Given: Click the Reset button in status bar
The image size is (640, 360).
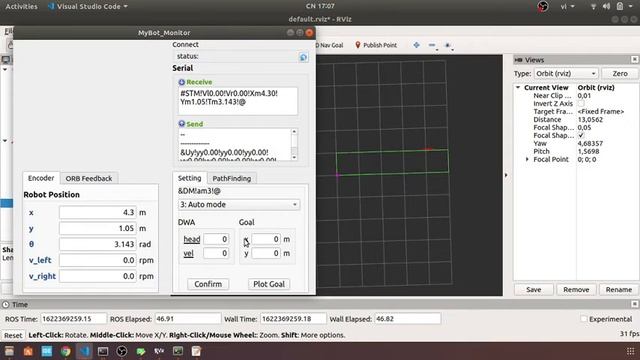Looking at the screenshot, I should (x=13, y=335).
